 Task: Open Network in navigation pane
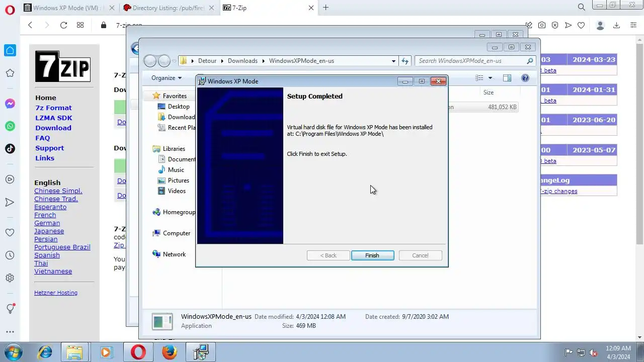click(x=169, y=254)
